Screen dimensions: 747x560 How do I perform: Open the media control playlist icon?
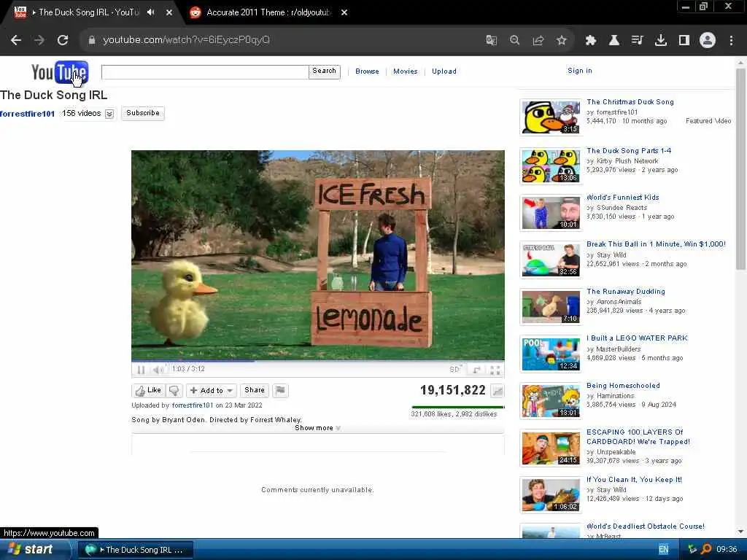[x=637, y=41]
